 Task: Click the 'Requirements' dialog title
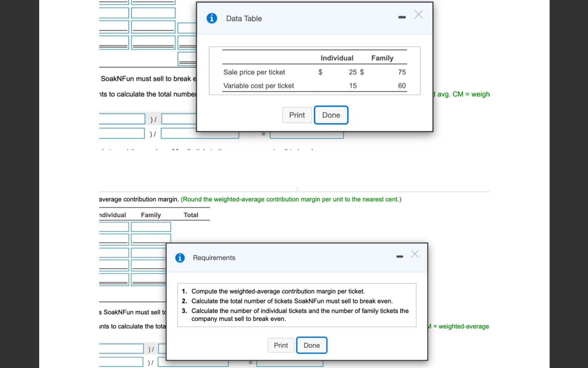point(214,258)
